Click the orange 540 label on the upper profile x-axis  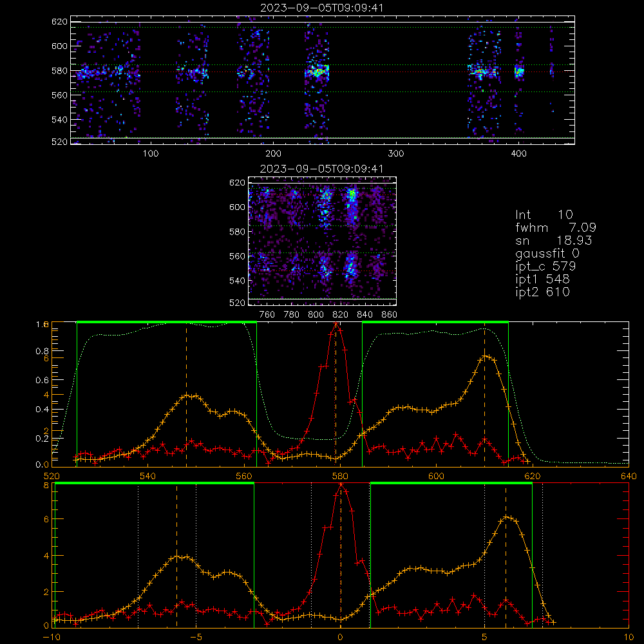click(x=147, y=476)
